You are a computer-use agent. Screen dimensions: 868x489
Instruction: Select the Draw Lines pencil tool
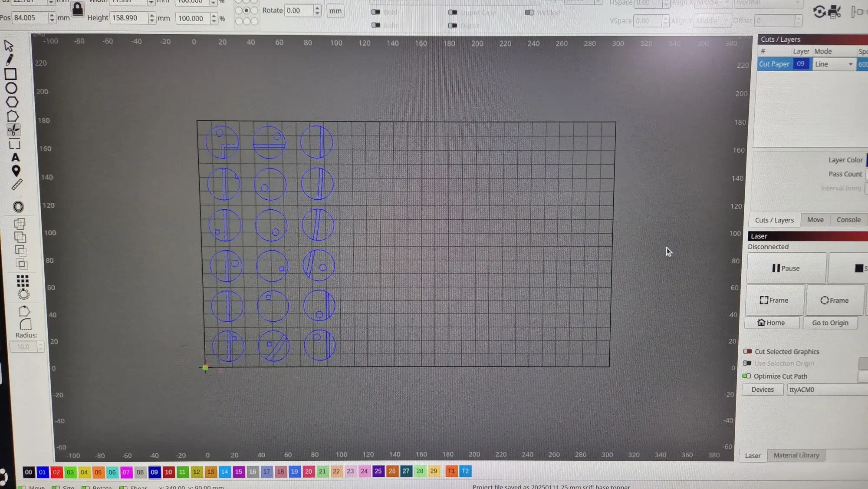(x=10, y=59)
